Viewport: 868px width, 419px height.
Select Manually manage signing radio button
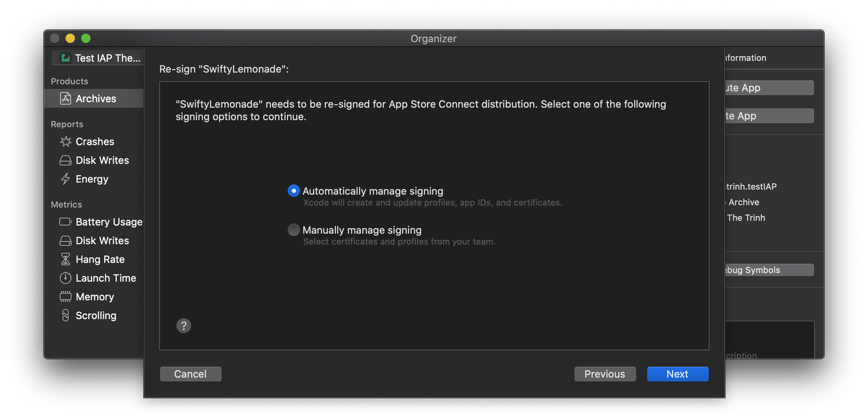[x=294, y=230]
